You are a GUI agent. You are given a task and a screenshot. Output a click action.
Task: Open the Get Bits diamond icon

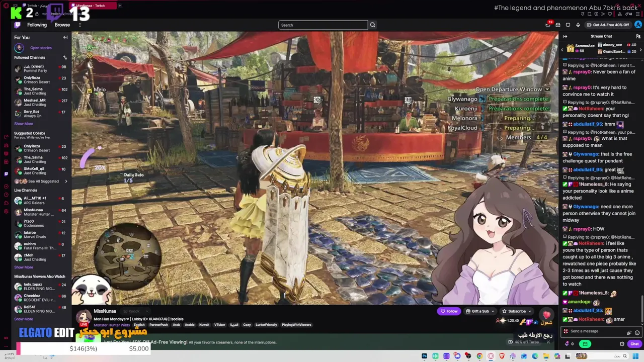pos(578,25)
